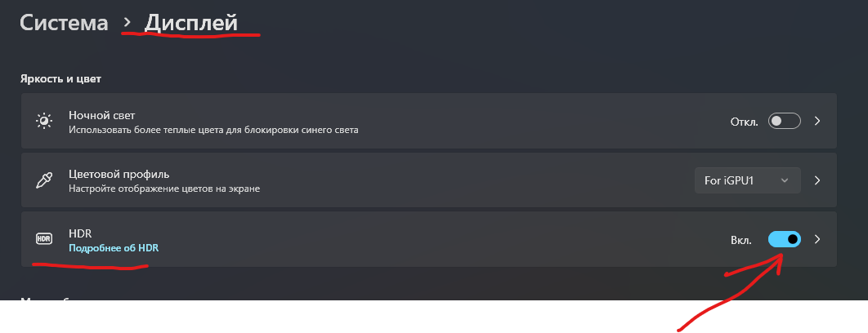This screenshot has width=868, height=333.
Task: Click the down arrow inside For iGPU1 box
Action: point(784,180)
